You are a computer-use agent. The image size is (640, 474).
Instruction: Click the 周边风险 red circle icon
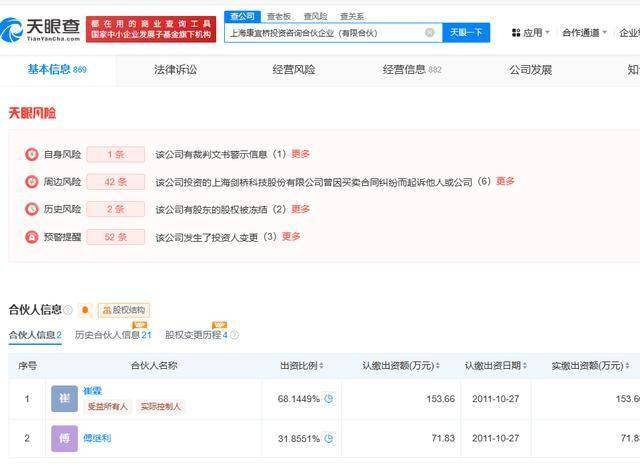[31, 182]
